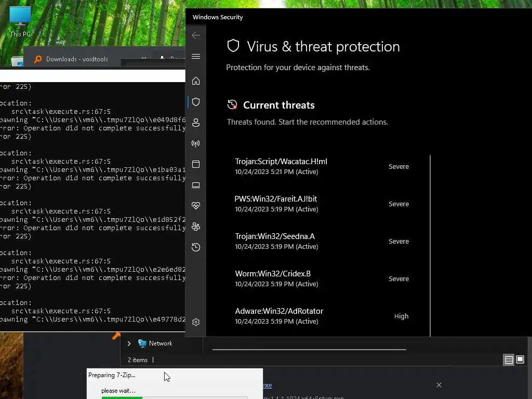The height and width of the screenshot is (399, 532).
Task: Select the Trojan:Script/Wacatac.H!ml threat
Action: tap(322, 166)
